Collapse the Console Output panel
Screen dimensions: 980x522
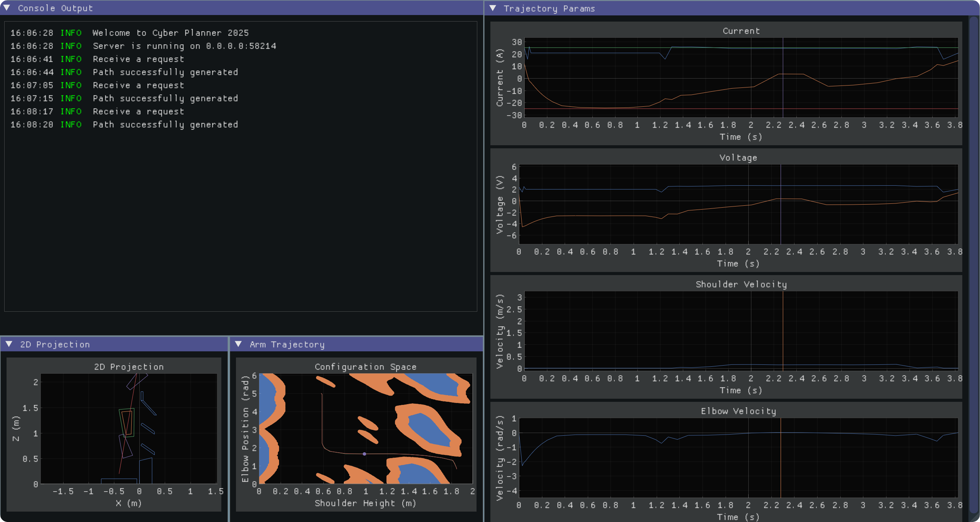tap(7, 8)
